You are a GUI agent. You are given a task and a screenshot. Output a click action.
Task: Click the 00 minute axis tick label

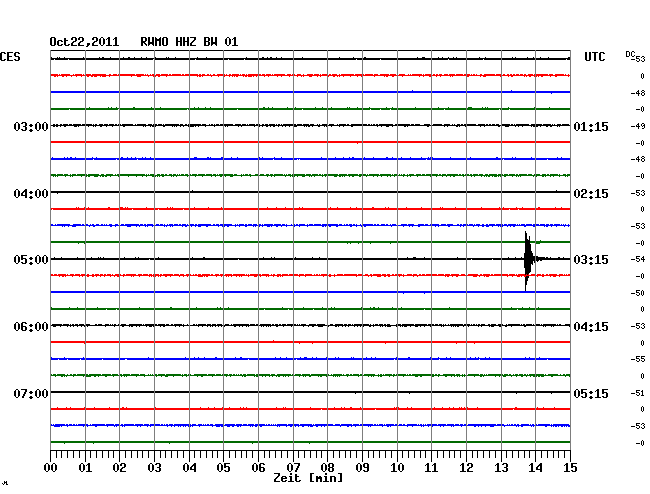(x=51, y=468)
